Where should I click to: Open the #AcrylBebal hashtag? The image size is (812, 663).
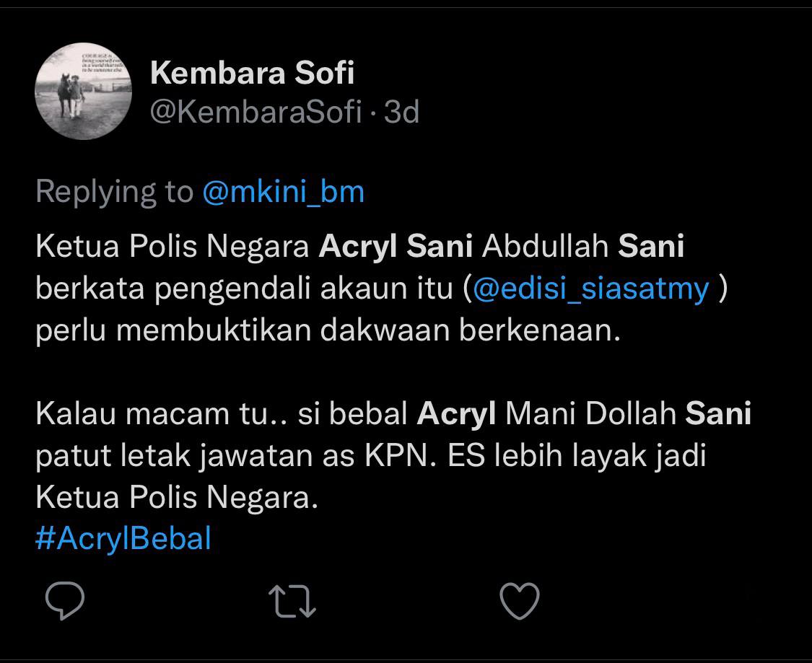click(123, 538)
